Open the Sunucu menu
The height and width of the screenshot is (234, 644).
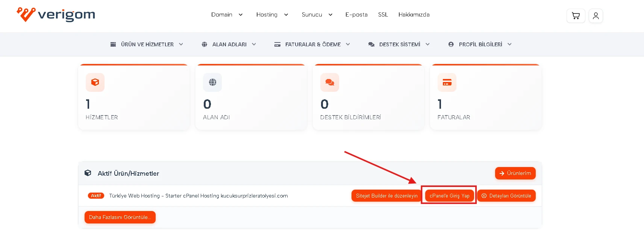click(x=312, y=15)
